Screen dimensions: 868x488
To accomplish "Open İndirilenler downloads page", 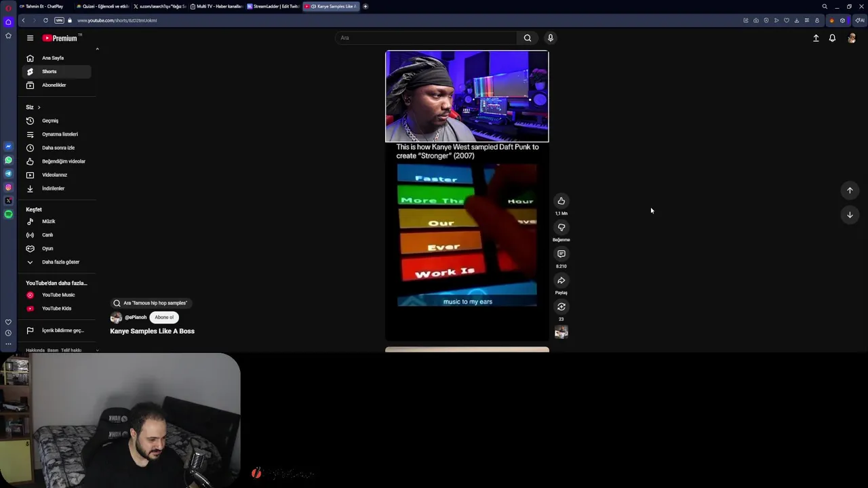I will coord(56,188).
